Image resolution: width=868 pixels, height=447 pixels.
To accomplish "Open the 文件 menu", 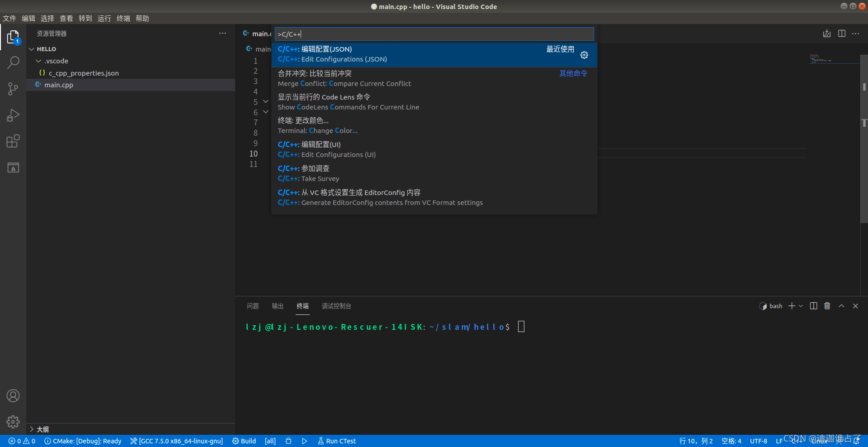I will click(x=9, y=18).
